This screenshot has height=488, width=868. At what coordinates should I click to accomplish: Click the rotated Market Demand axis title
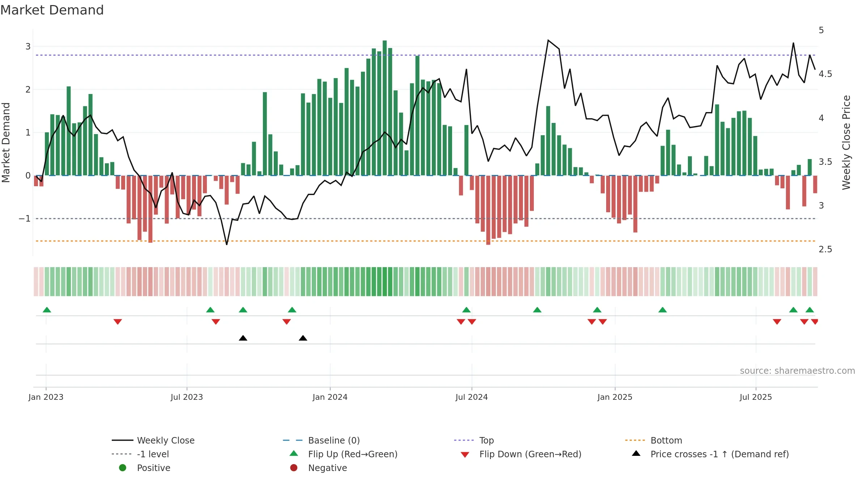(x=6, y=142)
